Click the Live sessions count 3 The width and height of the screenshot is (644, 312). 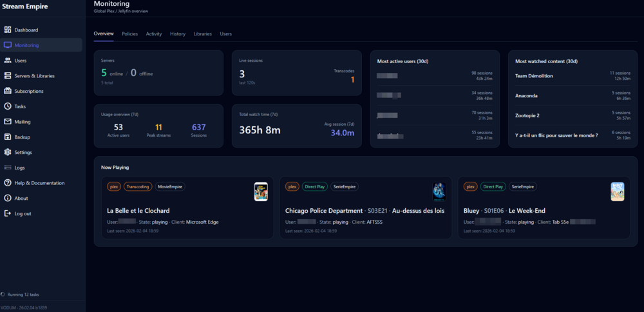pyautogui.click(x=242, y=74)
